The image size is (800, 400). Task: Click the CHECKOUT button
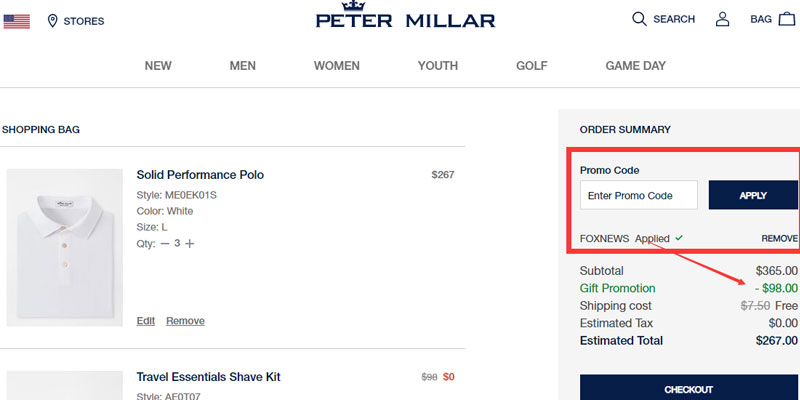tap(689, 389)
